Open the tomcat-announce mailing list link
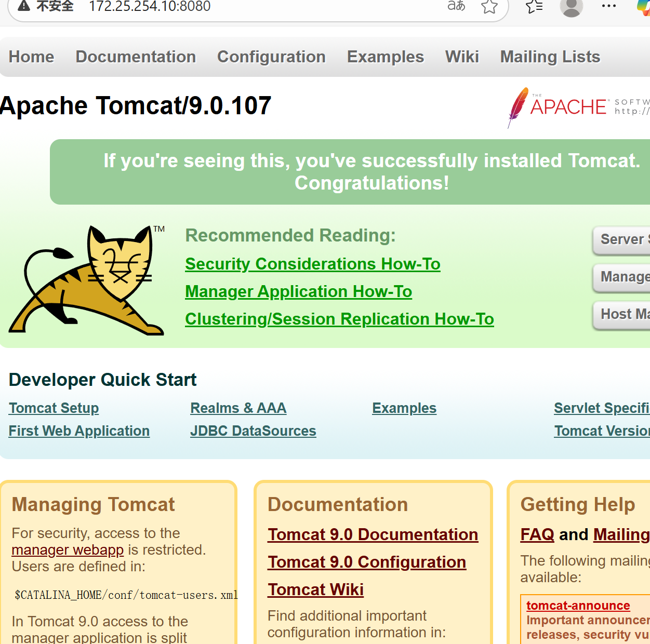The height and width of the screenshot is (644, 650). click(578, 606)
